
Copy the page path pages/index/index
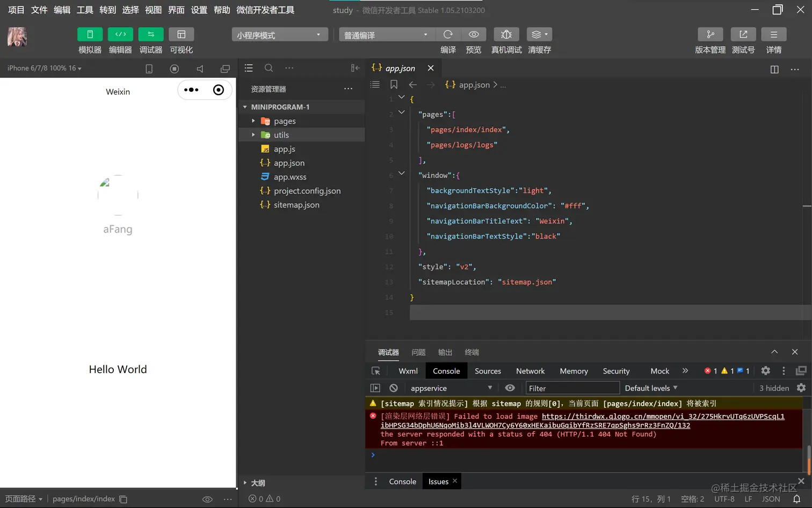click(x=123, y=499)
